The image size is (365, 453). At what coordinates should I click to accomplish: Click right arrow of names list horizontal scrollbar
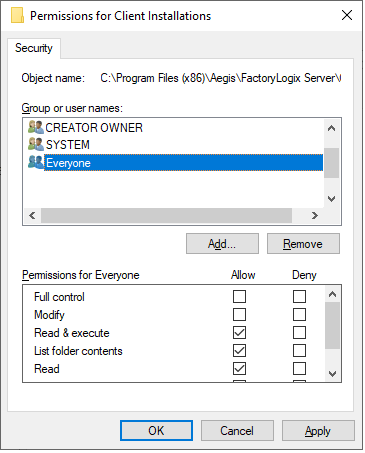(315, 215)
